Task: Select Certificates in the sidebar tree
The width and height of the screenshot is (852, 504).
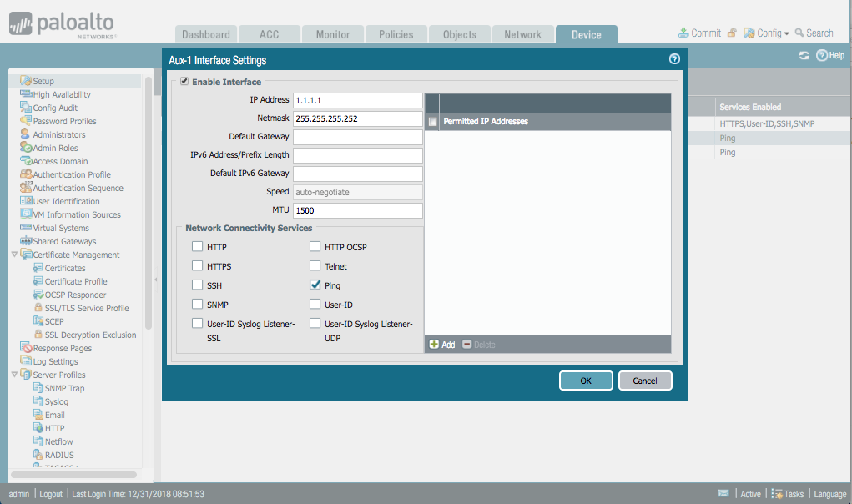Action: [x=64, y=268]
